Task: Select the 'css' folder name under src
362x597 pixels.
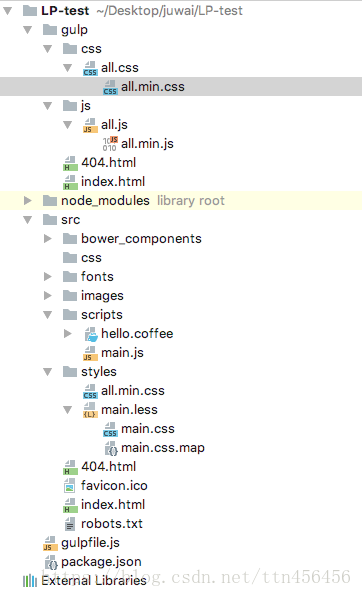Action: (91, 258)
